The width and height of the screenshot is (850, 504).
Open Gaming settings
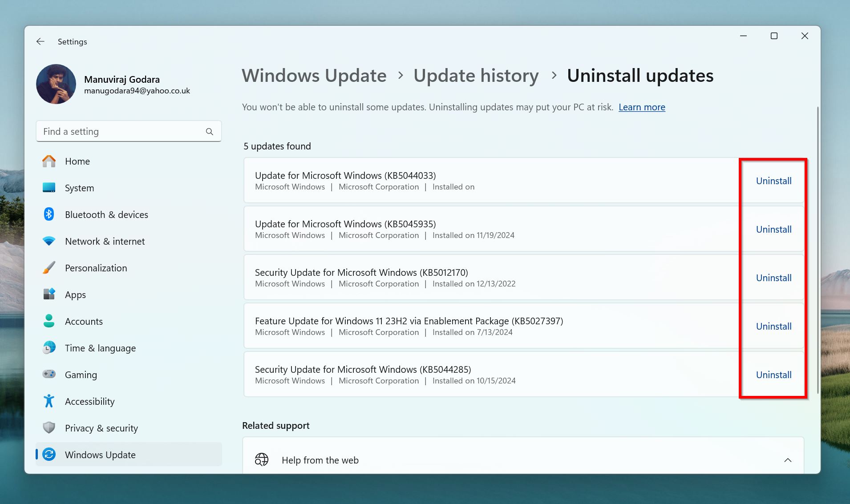[x=129, y=375]
